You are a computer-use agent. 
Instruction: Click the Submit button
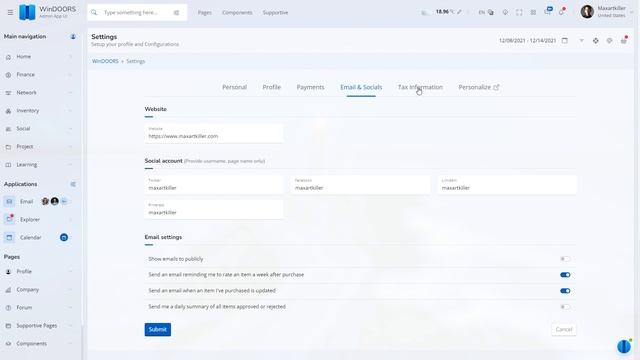158,329
